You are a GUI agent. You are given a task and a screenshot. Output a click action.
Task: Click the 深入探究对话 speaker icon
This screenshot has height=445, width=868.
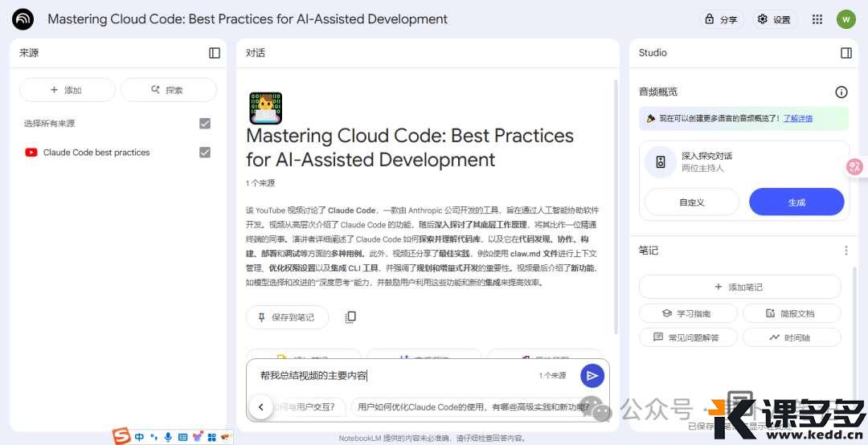(x=661, y=161)
